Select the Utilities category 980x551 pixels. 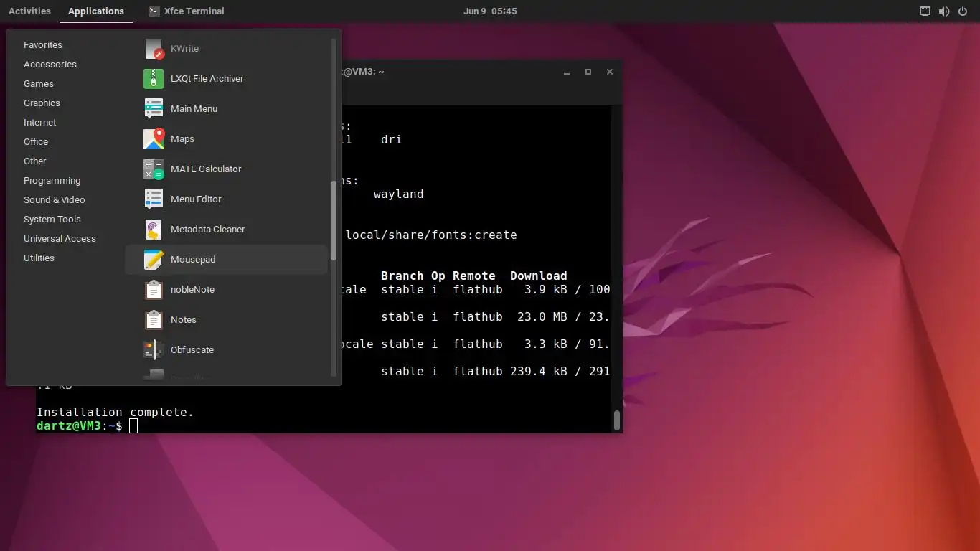tap(39, 258)
